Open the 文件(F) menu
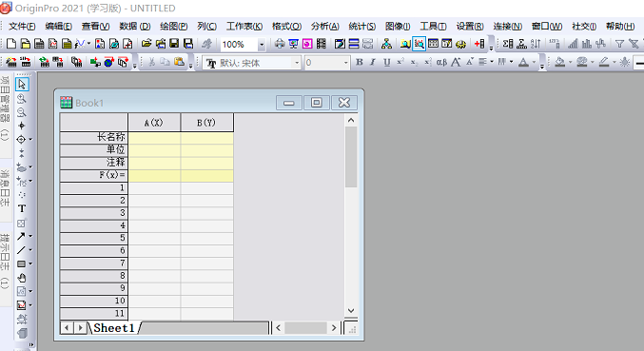 [x=22, y=27]
